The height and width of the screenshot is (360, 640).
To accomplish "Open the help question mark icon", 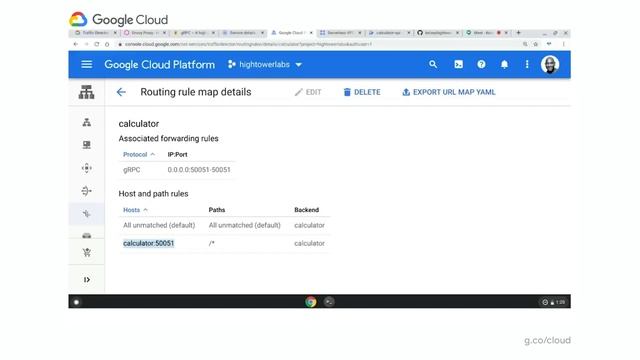I will point(481,64).
